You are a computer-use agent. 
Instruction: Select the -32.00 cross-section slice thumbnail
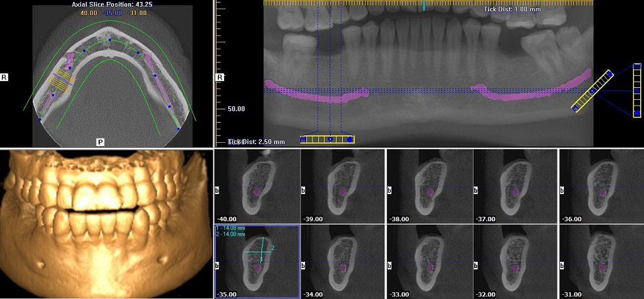515,262
